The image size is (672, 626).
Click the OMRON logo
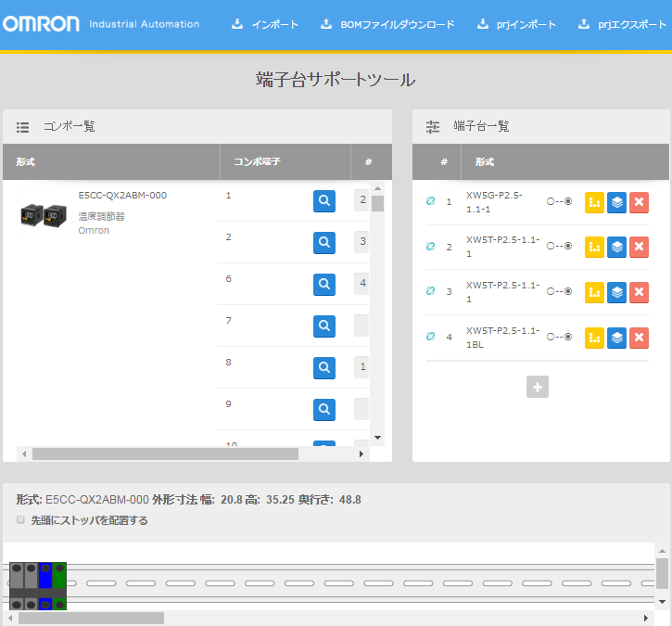click(x=41, y=24)
